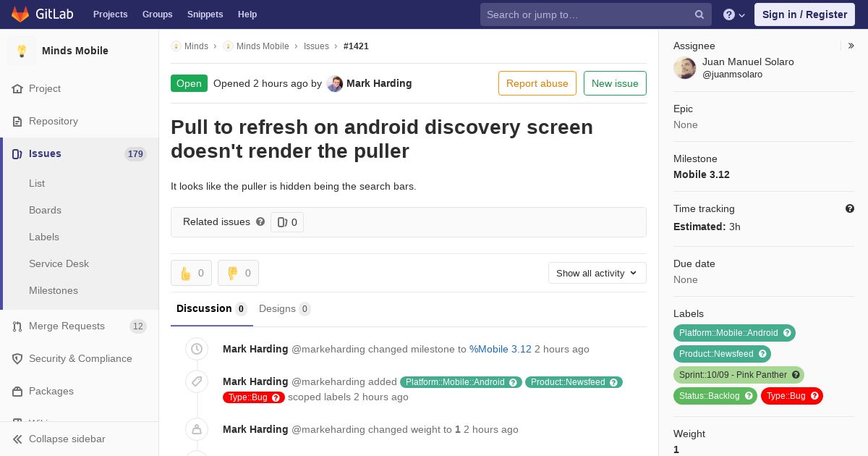
Task: Open the Show all activity dropdown
Action: coord(597,273)
